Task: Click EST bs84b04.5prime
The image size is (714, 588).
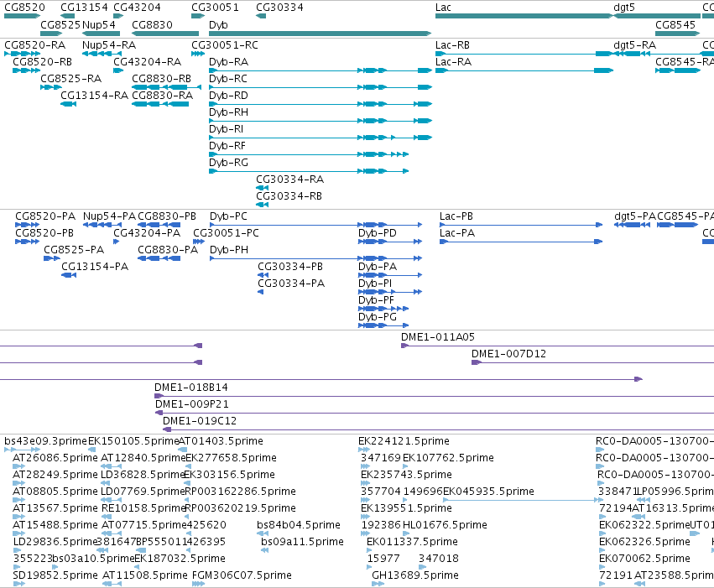Action: click(298, 525)
